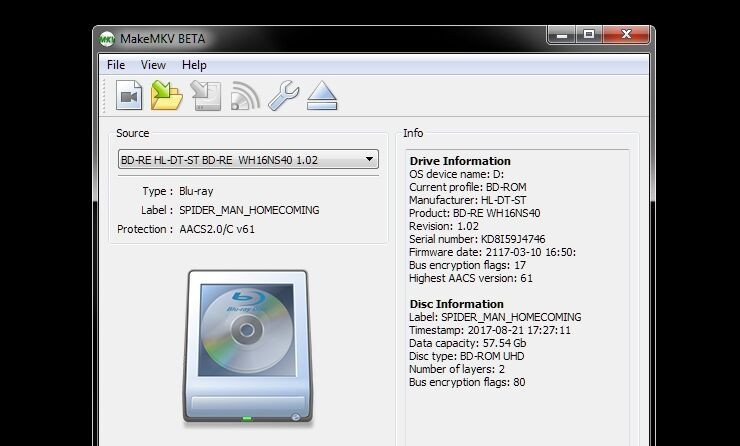Click the Firmware date 2117-03-10 line
The width and height of the screenshot is (740, 446).
pos(492,252)
